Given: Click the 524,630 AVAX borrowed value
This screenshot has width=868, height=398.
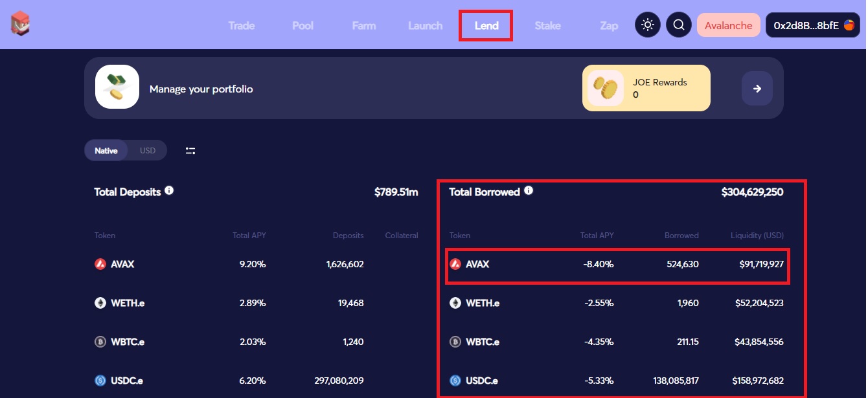Looking at the screenshot, I should click(x=683, y=264).
